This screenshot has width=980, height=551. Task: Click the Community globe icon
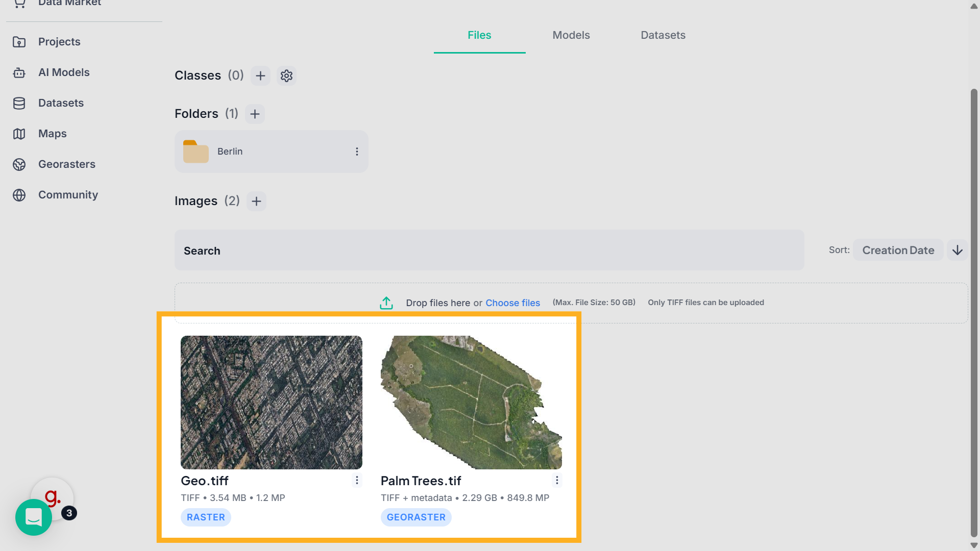[19, 195]
